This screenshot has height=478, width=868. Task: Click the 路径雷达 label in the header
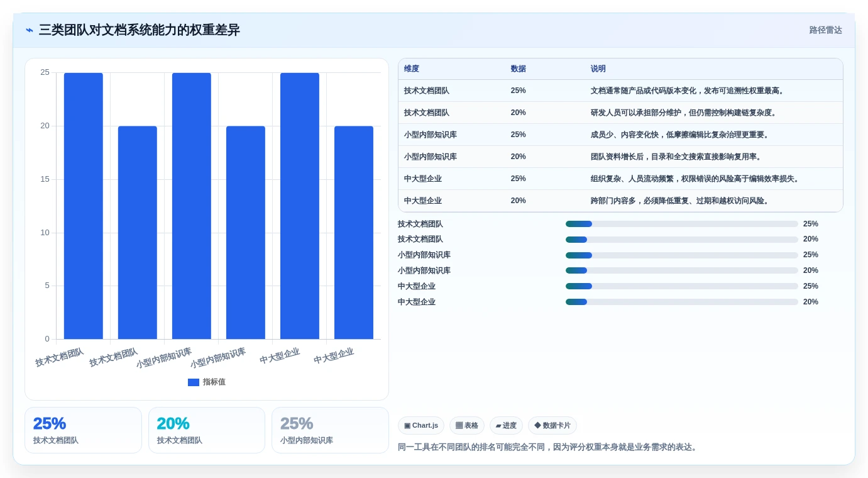coord(825,30)
